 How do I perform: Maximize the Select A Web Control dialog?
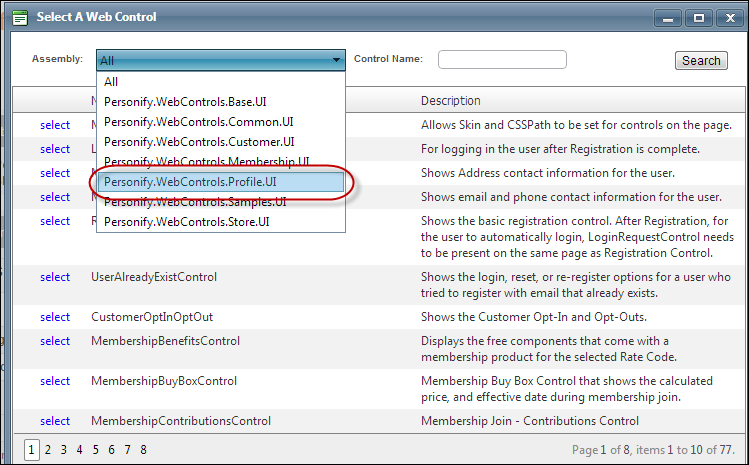[698, 17]
